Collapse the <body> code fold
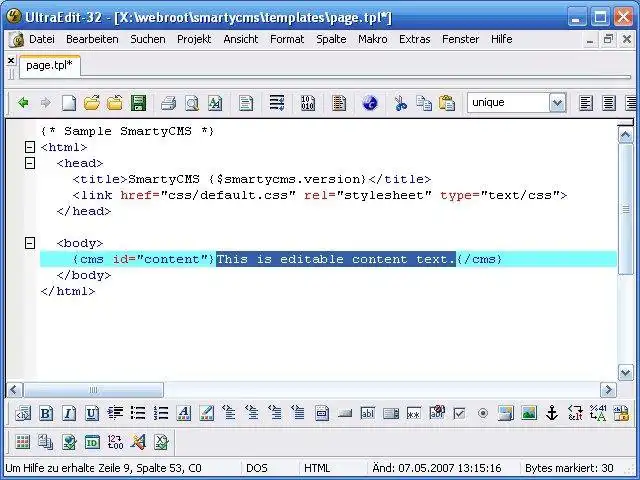The width and height of the screenshot is (640, 480). click(x=30, y=243)
